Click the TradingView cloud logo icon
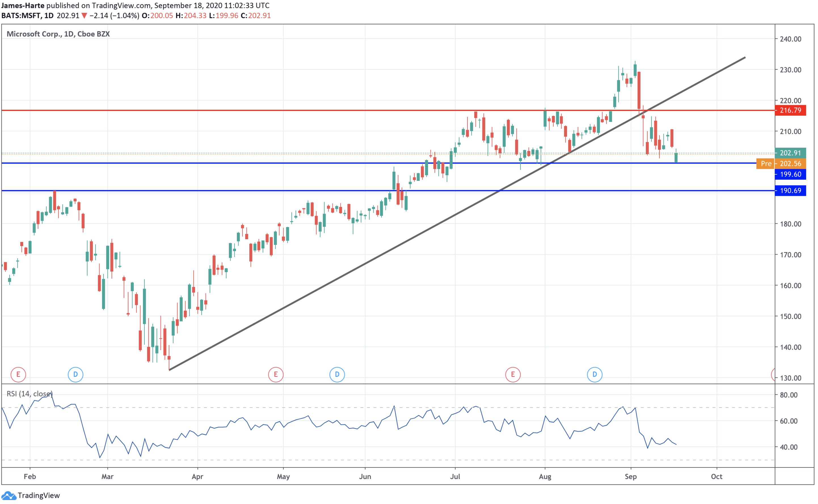The width and height of the screenshot is (818, 504). coord(9,496)
